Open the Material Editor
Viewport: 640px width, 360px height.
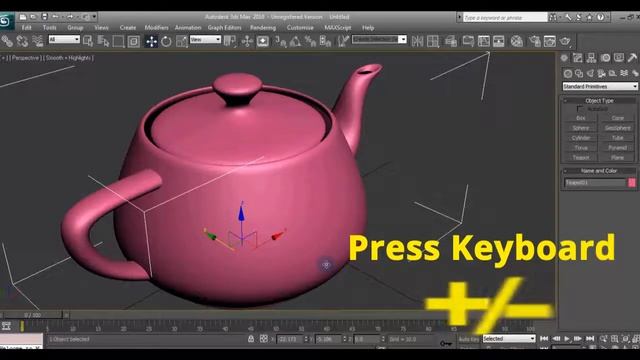click(517, 41)
